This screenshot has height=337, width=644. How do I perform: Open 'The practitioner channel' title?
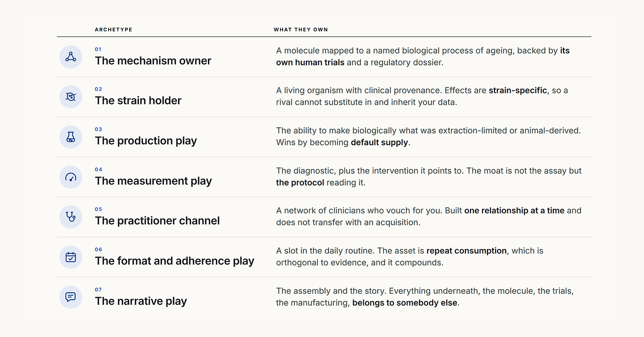click(157, 221)
